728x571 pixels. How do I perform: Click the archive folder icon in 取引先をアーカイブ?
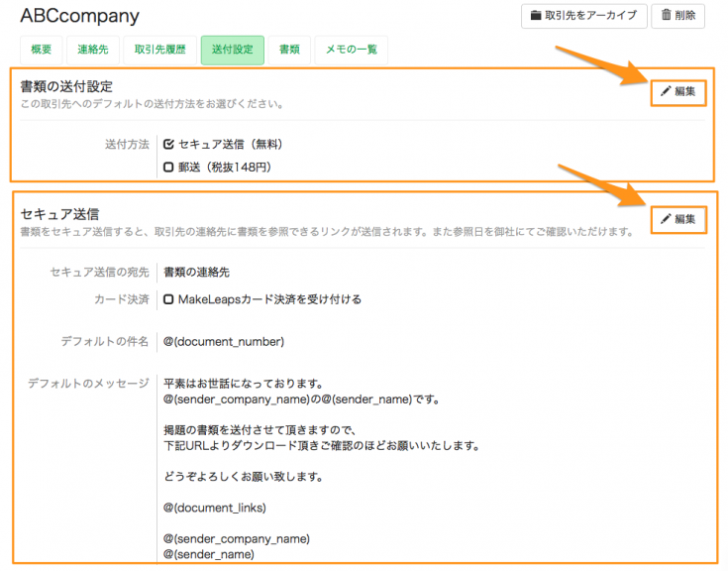click(536, 16)
